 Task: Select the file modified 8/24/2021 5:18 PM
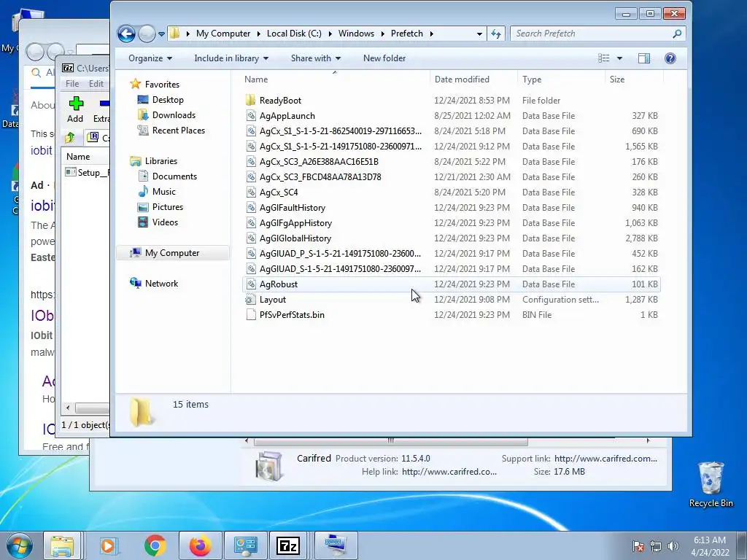pos(451,131)
